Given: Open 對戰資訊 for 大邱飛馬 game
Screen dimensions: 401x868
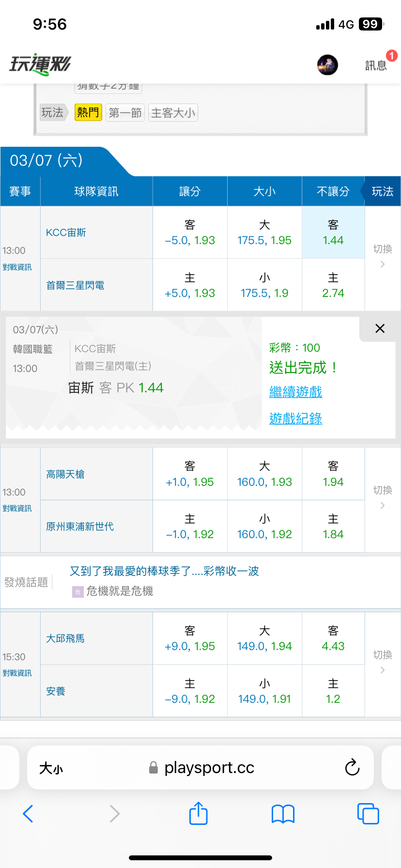Looking at the screenshot, I should 17,673.
